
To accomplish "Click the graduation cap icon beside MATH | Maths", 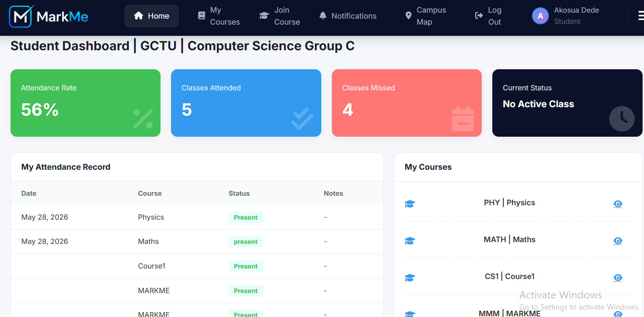I will [x=410, y=241].
